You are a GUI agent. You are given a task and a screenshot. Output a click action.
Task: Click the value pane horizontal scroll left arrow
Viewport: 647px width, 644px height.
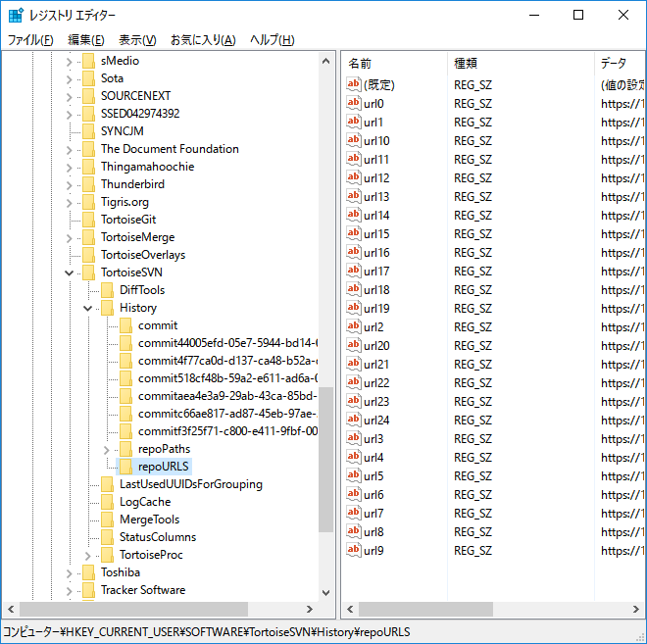point(350,609)
